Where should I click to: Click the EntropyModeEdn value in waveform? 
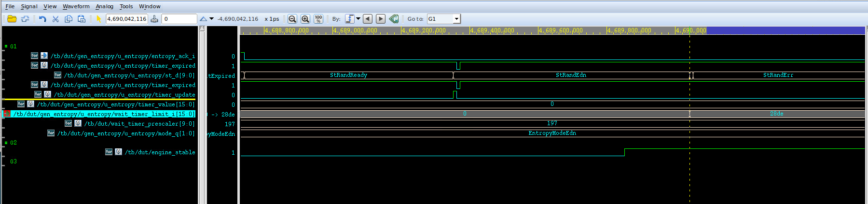click(552, 133)
